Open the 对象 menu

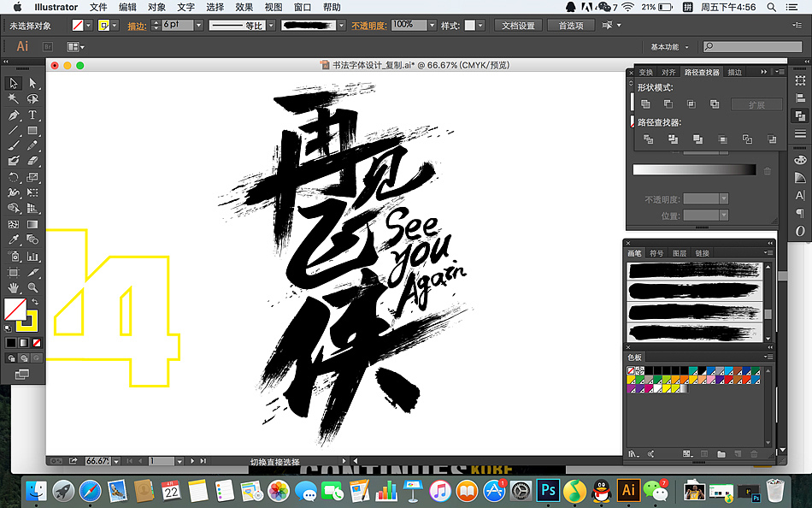click(156, 7)
